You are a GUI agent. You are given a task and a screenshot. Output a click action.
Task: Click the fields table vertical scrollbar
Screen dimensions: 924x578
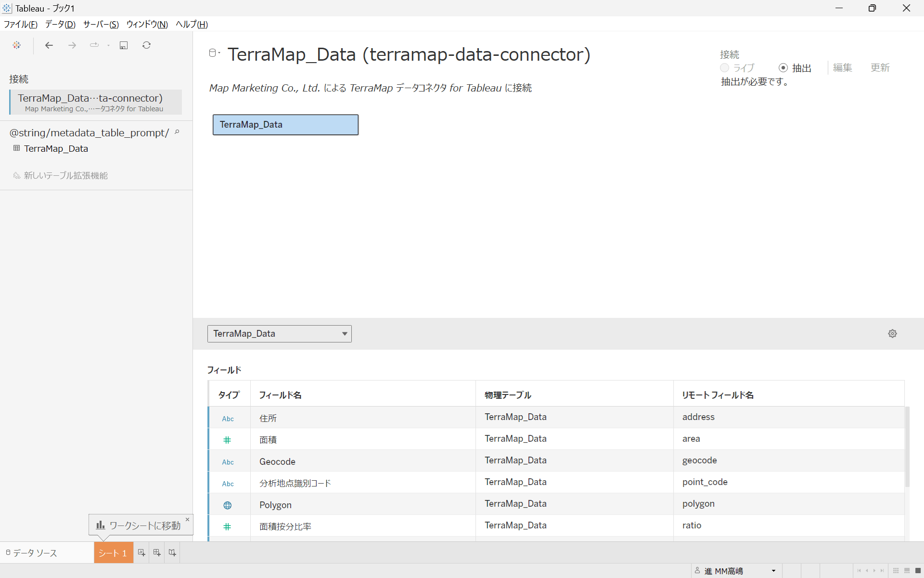coord(907,447)
